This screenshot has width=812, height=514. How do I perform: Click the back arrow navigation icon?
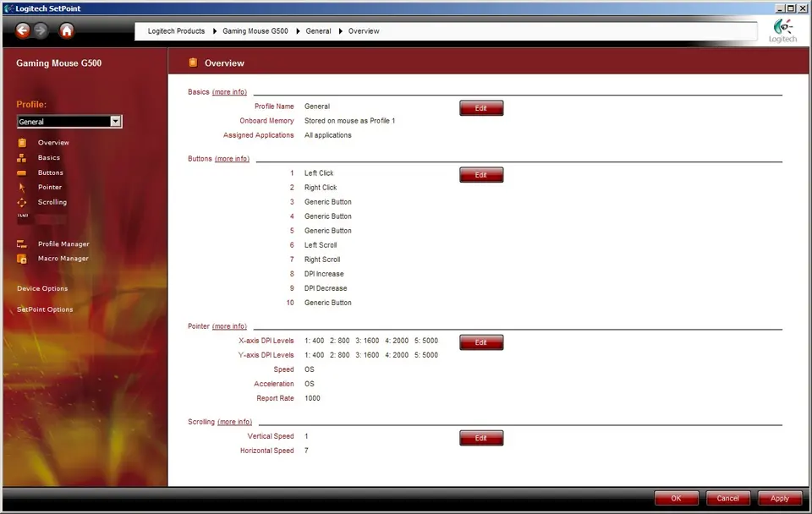pyautogui.click(x=23, y=31)
